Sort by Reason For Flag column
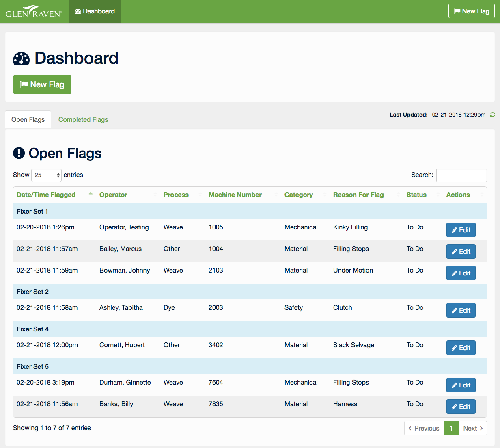The width and height of the screenshot is (500, 448). pos(366,195)
